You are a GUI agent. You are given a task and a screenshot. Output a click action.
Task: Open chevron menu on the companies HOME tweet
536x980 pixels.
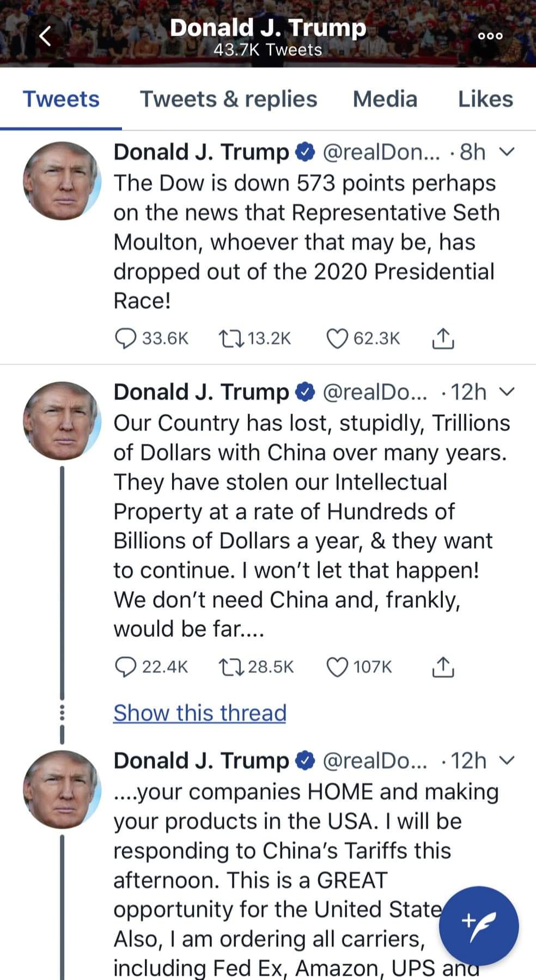(x=507, y=760)
